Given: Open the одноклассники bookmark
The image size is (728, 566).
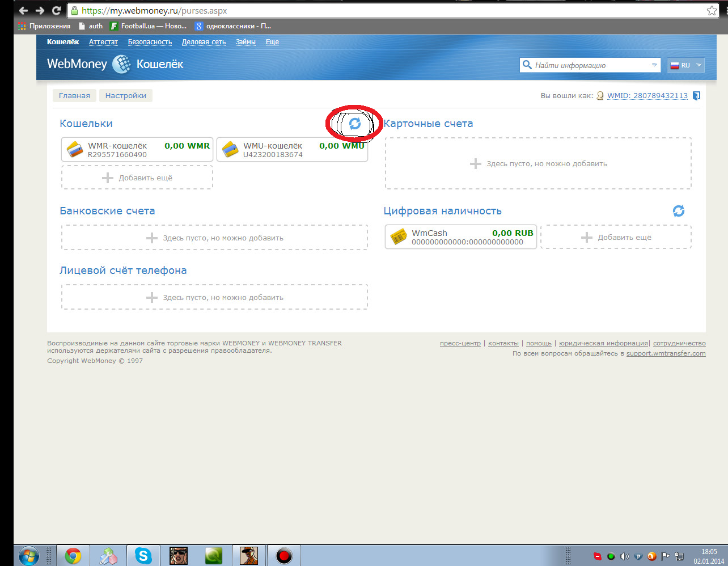Looking at the screenshot, I should point(233,26).
